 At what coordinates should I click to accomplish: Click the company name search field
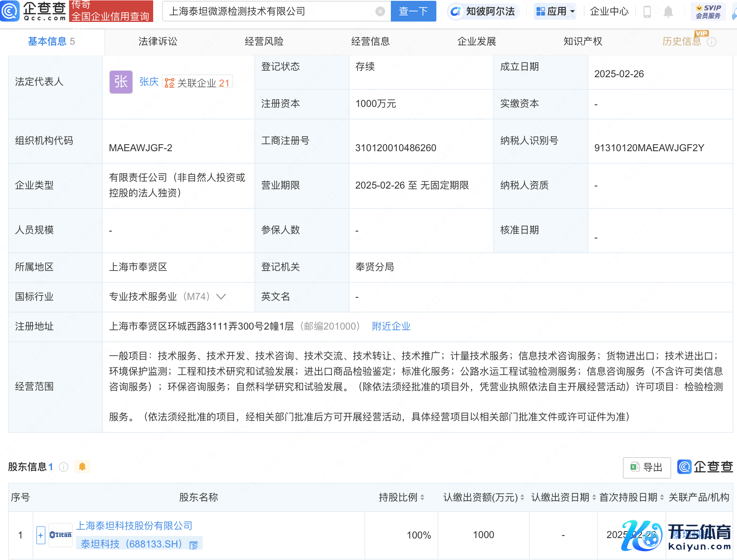tap(268, 11)
